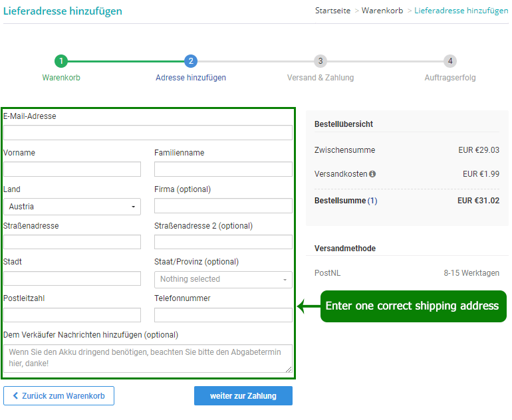
Task: Focus the E-Mail-Adresse field
Action: (148, 133)
